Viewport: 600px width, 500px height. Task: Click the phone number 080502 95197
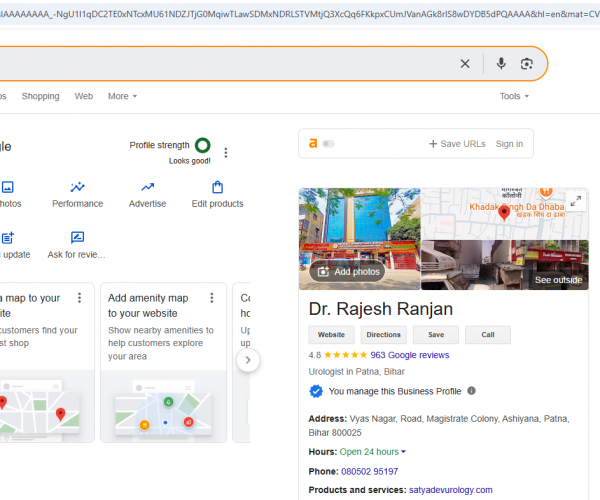pyautogui.click(x=369, y=471)
